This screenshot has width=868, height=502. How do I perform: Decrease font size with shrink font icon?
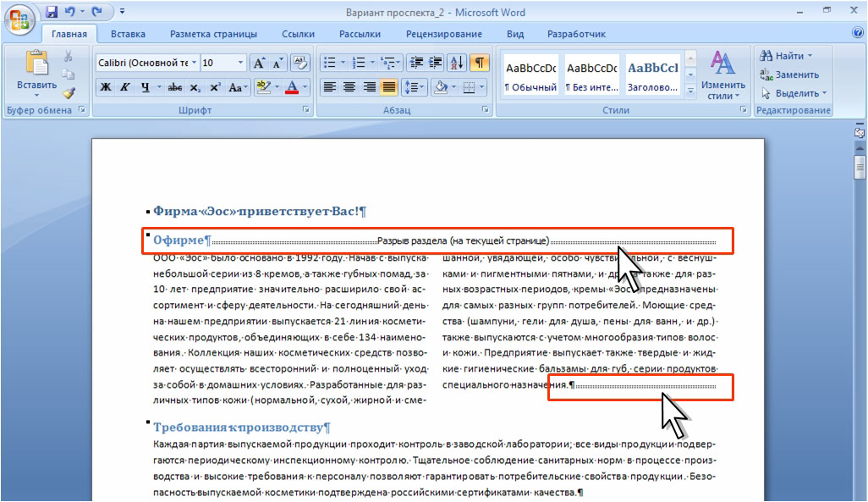277,63
